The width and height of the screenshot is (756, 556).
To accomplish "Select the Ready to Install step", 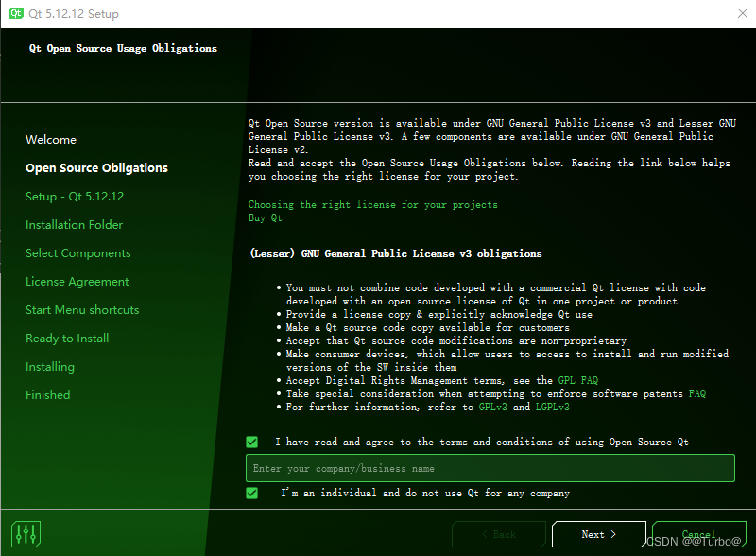I will tap(67, 339).
